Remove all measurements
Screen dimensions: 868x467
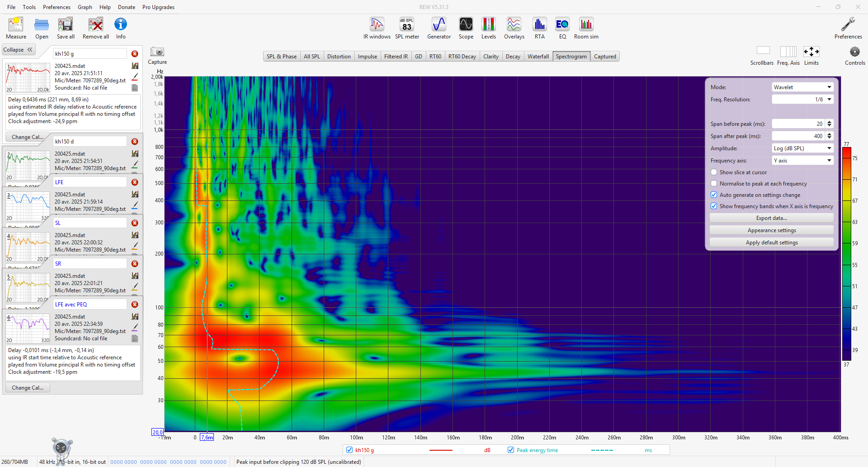tap(96, 28)
